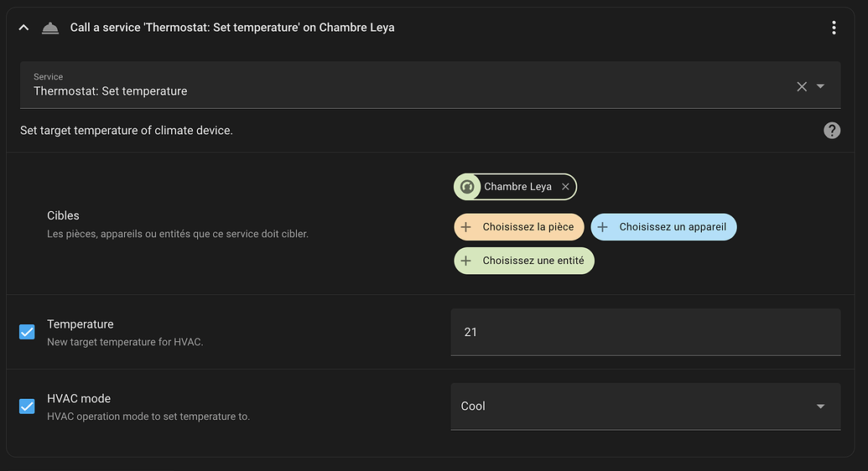Click the Temperature value field showing 21

pyautogui.click(x=646, y=332)
